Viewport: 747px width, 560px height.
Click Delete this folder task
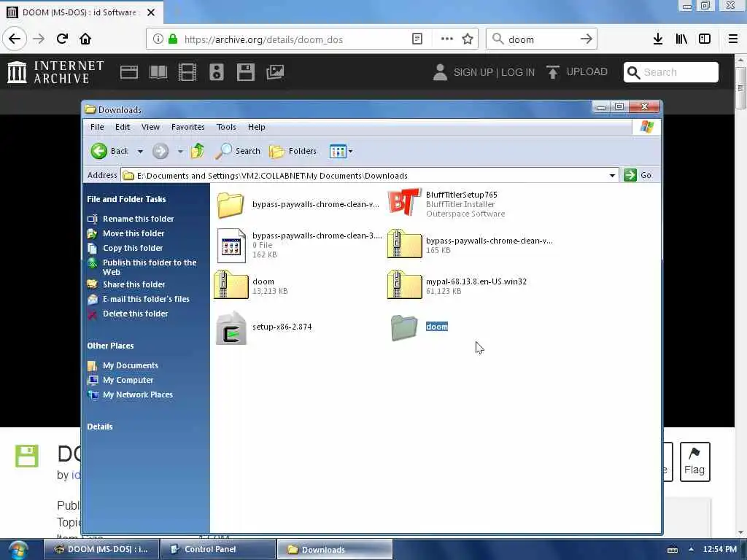(x=135, y=314)
